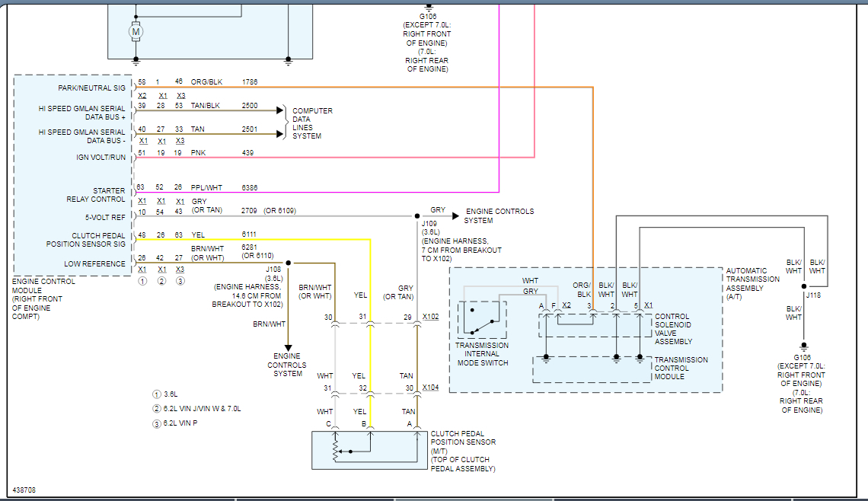
Task: Click the PPL/WHT 6386 starter relay wire label
Action: click(206, 187)
